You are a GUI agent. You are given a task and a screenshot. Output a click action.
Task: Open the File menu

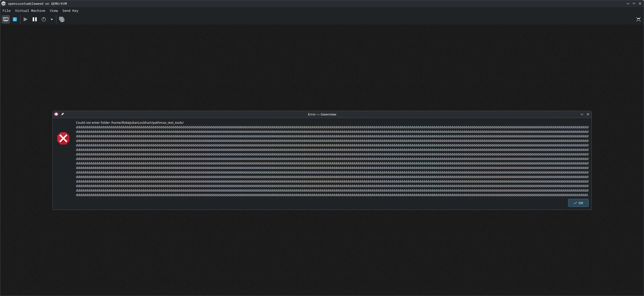tap(7, 11)
